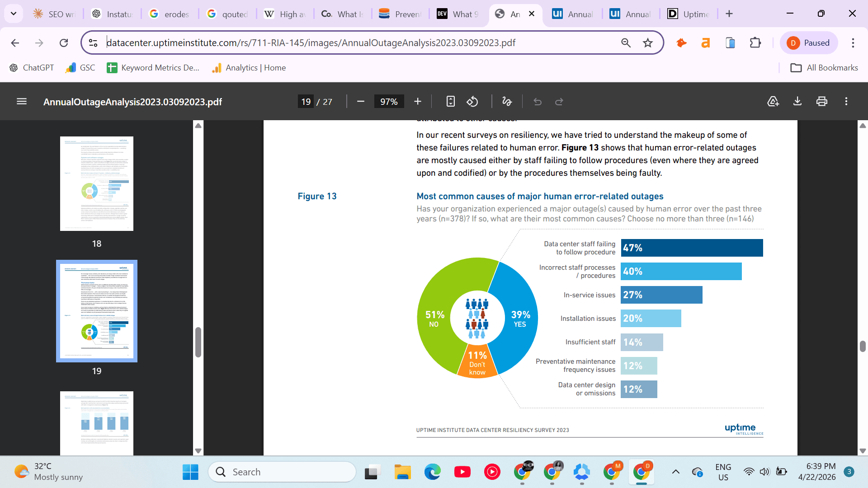Click the document scroll down arrow
868x488 pixels.
point(863,450)
